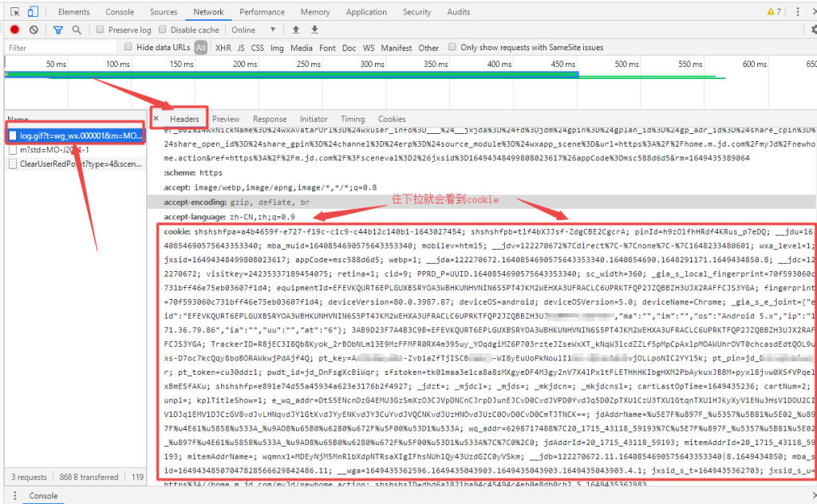This screenshot has height=504, width=817.
Task: Toggle the network filter funnel icon
Action: (x=58, y=30)
